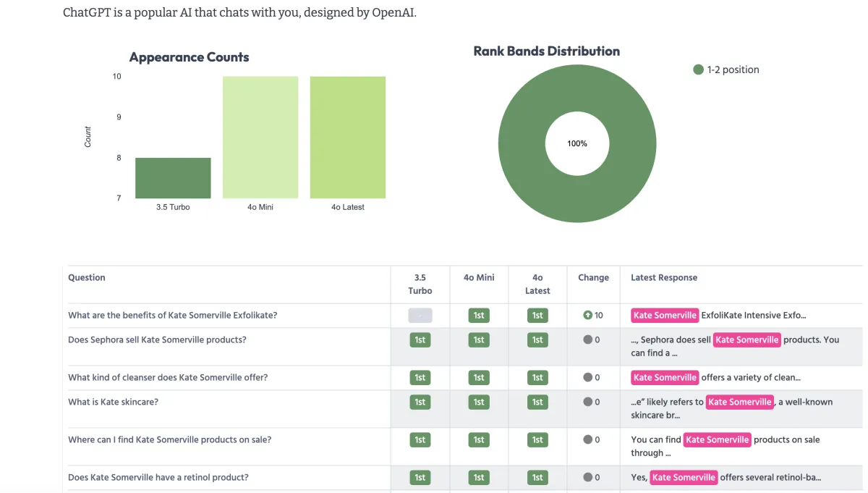Screen dimensions: 868x493
Task: Click the 3.5 Turbo "1st" badge in the products-on-sale row
Action: [x=420, y=439]
